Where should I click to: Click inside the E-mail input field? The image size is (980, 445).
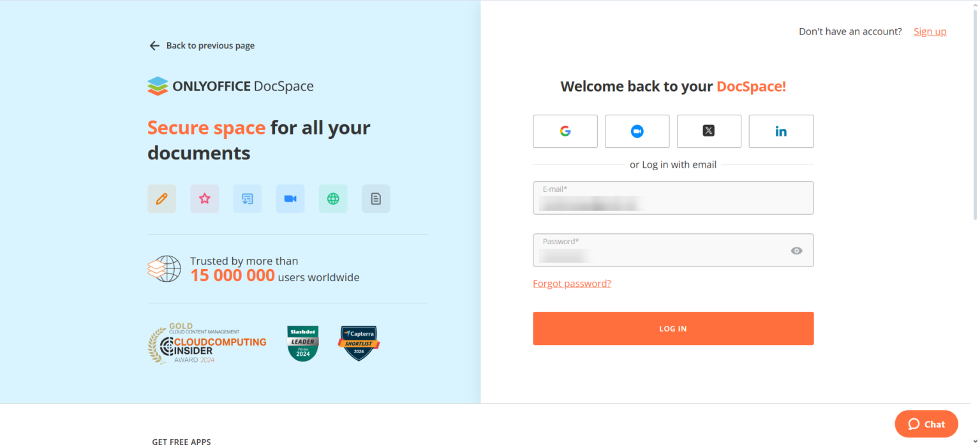(x=673, y=198)
